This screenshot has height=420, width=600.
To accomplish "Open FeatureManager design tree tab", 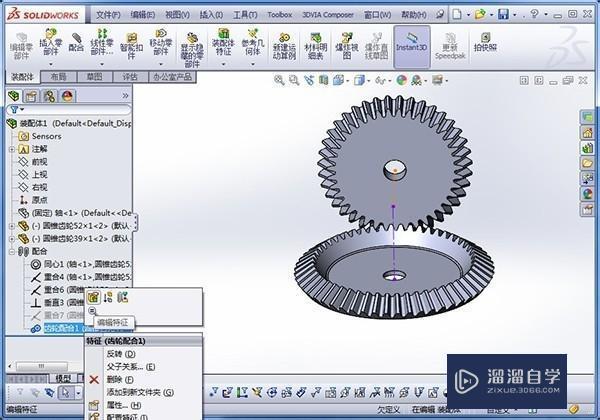I will (14, 96).
